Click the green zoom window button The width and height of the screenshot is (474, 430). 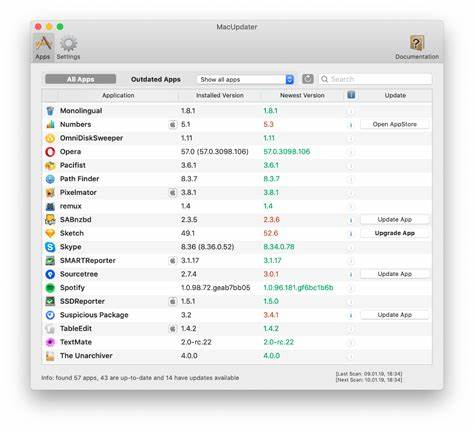coord(60,27)
